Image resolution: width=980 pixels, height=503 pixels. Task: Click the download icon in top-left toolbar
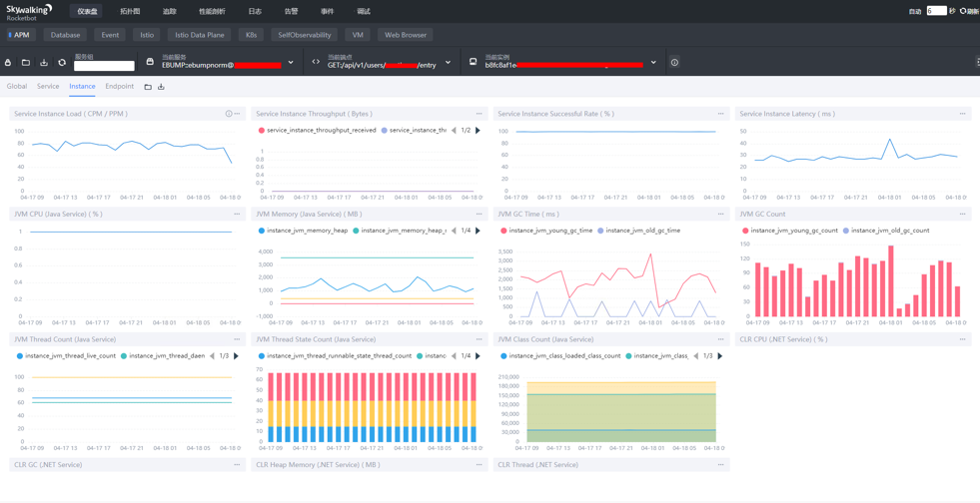click(44, 63)
